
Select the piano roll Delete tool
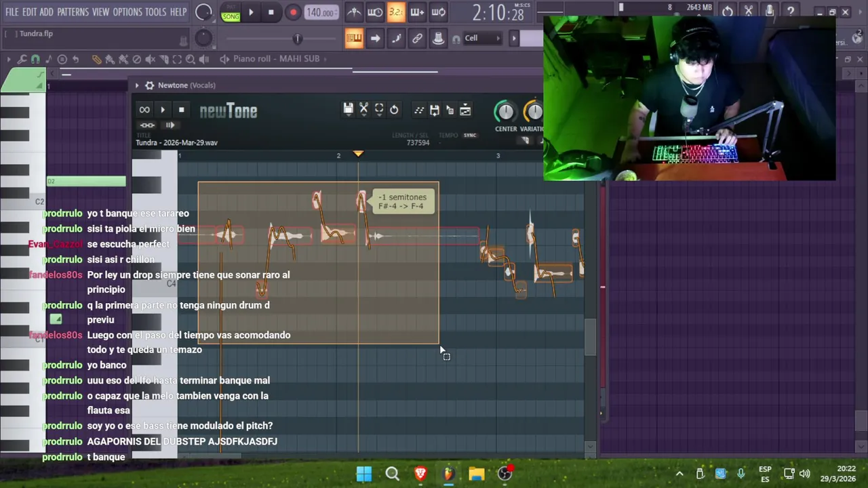[136, 59]
